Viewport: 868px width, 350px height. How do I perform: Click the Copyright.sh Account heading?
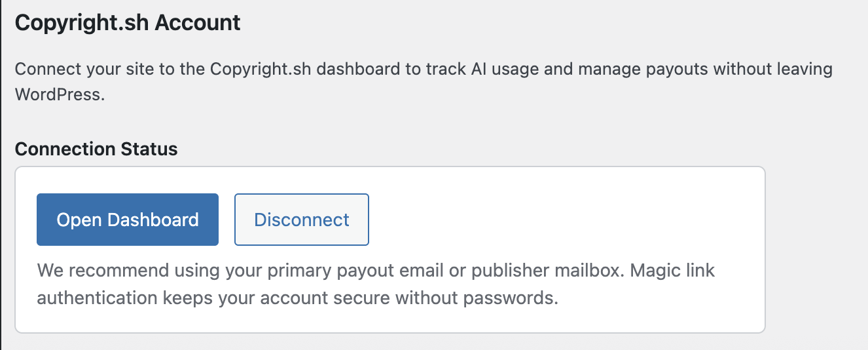[x=128, y=23]
